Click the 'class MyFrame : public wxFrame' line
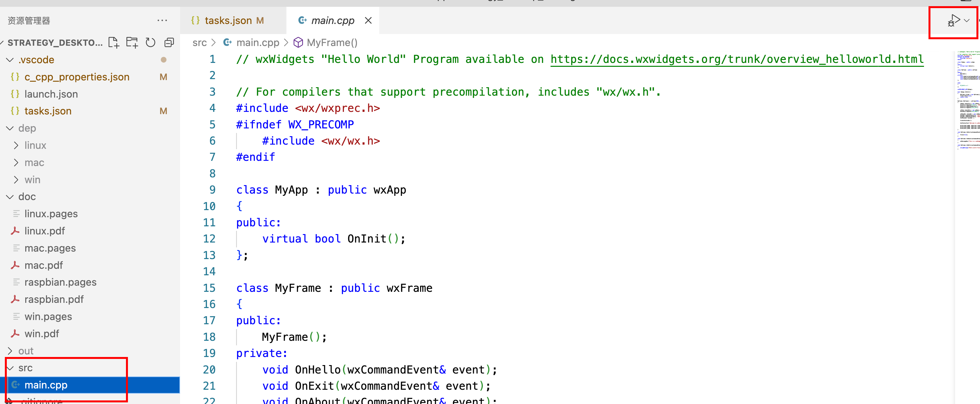The height and width of the screenshot is (404, 980). [x=334, y=288]
